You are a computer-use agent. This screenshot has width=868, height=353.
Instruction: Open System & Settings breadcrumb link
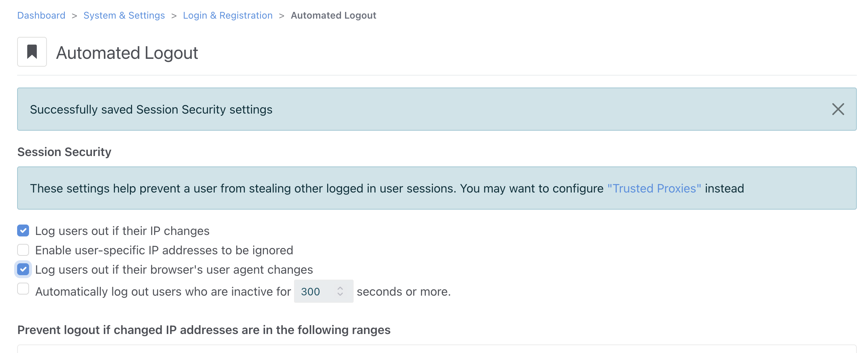click(x=124, y=15)
